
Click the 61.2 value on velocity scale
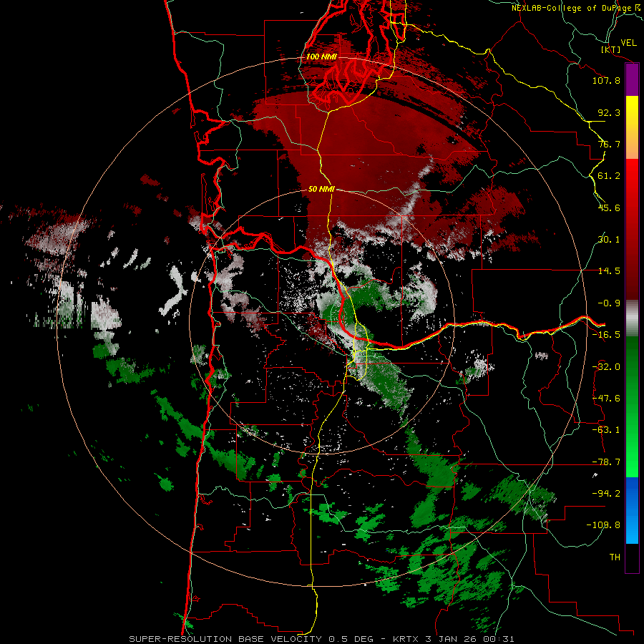(x=609, y=176)
